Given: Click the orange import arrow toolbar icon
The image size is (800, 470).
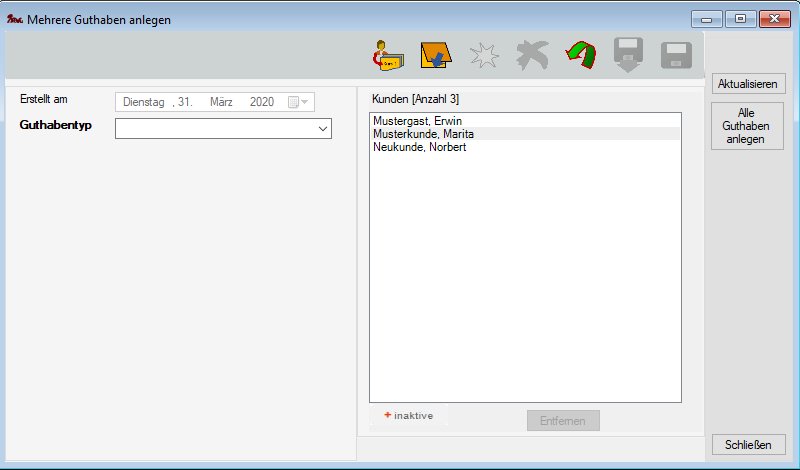Looking at the screenshot, I should 434,56.
